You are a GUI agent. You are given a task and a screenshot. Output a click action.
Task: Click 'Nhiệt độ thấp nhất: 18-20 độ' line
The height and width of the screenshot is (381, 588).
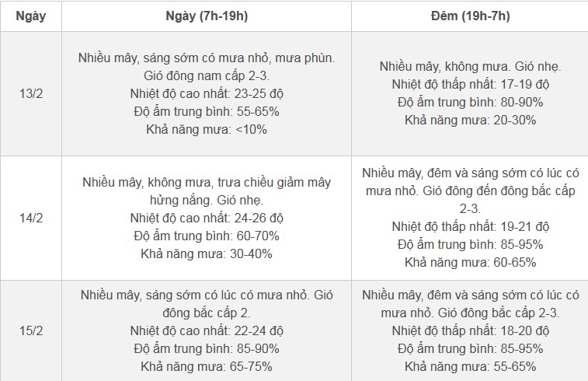[x=470, y=330]
